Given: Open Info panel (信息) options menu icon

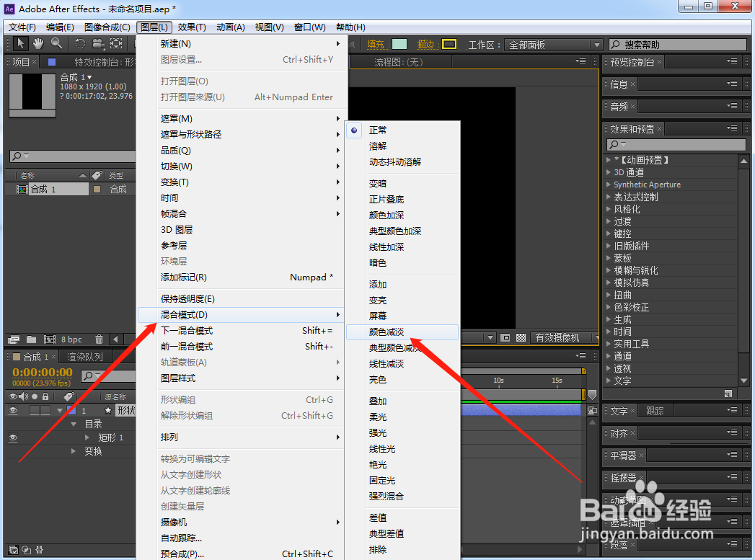Looking at the screenshot, I should tap(732, 84).
